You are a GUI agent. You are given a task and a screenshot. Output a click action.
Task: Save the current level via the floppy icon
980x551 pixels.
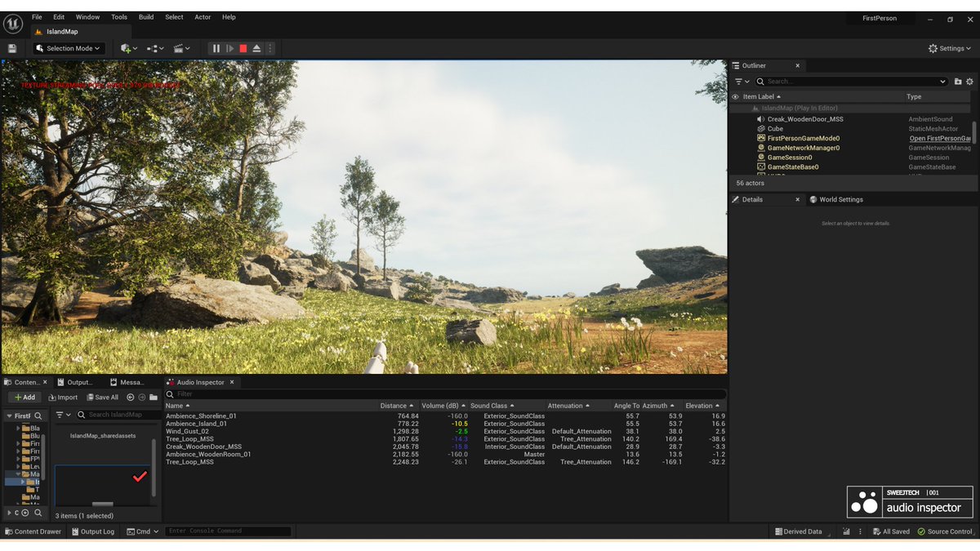coord(12,49)
